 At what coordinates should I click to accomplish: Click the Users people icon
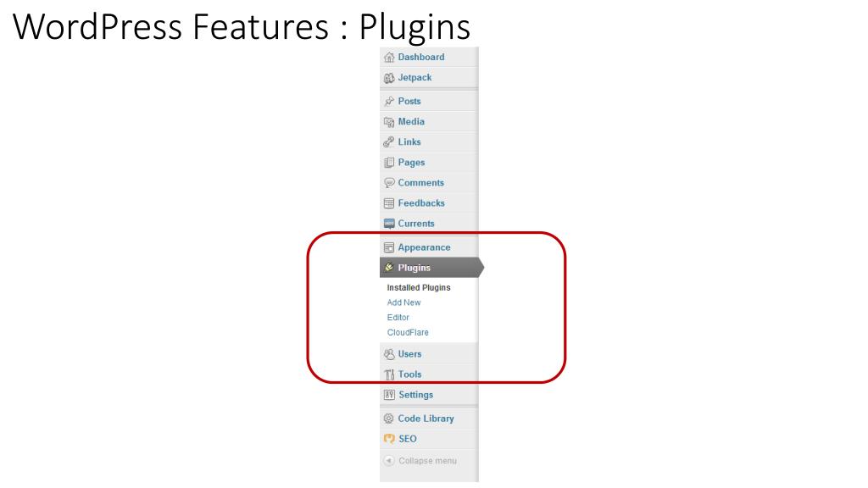click(x=389, y=354)
